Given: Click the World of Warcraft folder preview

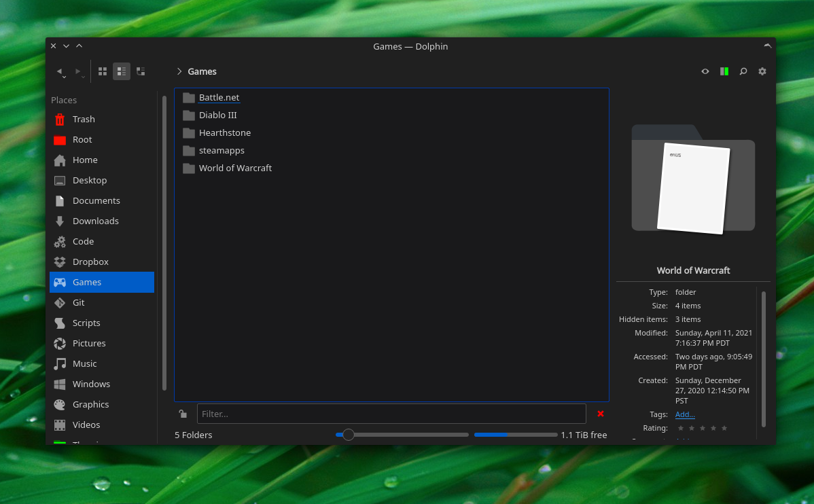Looking at the screenshot, I should coord(693,179).
